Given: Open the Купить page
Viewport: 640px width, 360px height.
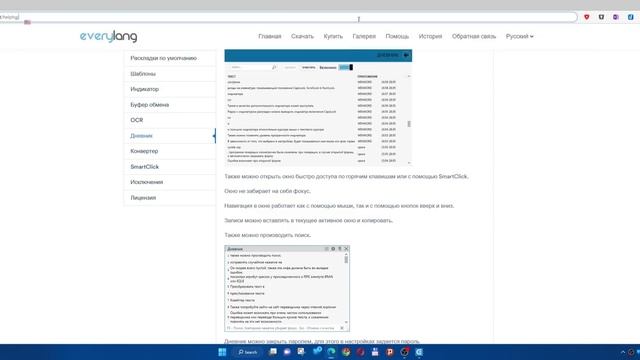Looking at the screenshot, I should pyautogui.click(x=333, y=36).
